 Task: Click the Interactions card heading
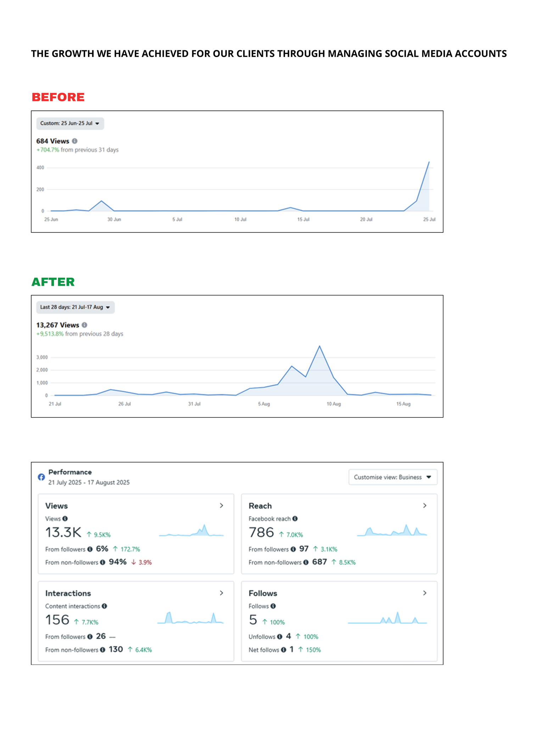pyautogui.click(x=68, y=593)
